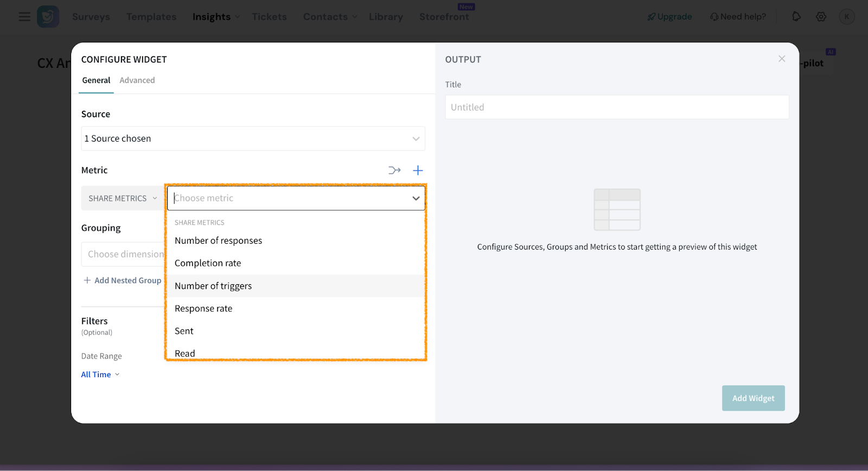Click the add metric plus icon
The image size is (868, 471).
pos(418,170)
